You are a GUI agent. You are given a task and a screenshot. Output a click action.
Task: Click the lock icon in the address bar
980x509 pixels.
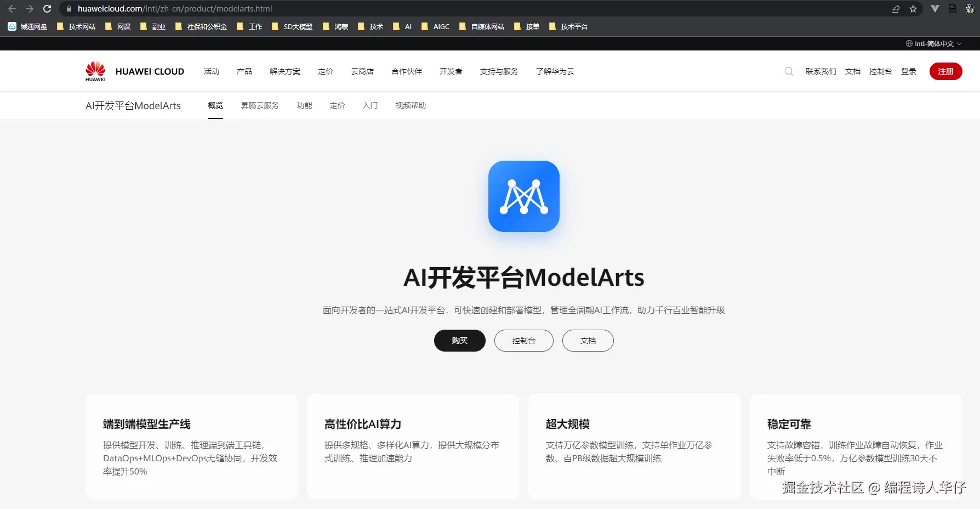point(69,9)
